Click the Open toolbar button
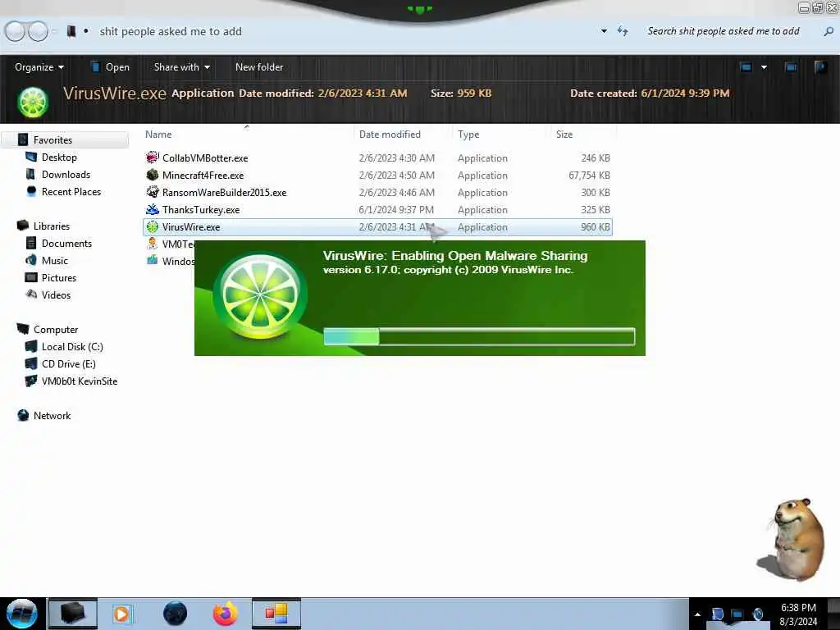Screen dimensions: 840x630 point(111,67)
